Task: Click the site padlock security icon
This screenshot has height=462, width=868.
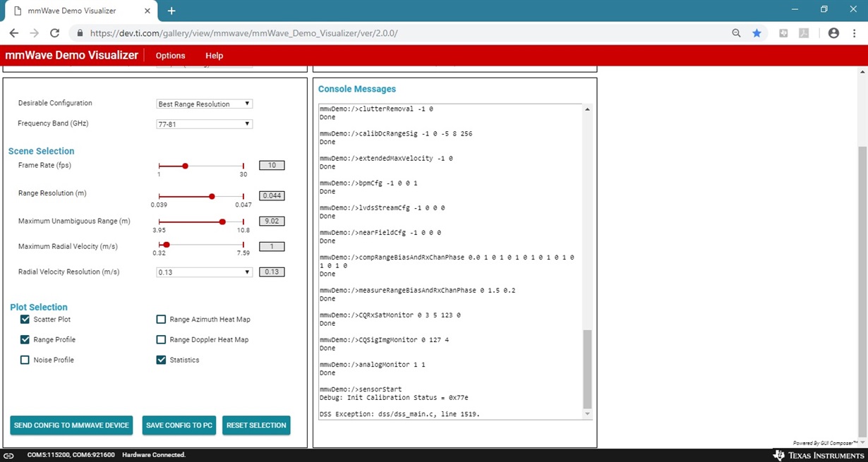Action: point(80,33)
